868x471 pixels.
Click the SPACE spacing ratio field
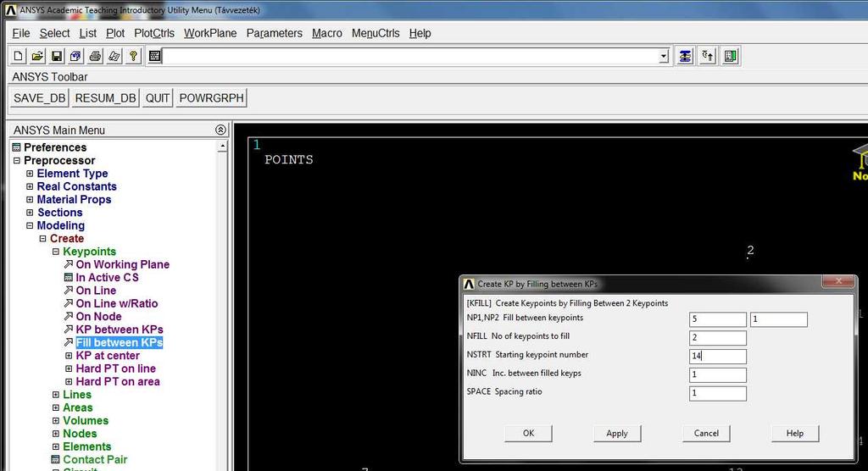click(717, 393)
